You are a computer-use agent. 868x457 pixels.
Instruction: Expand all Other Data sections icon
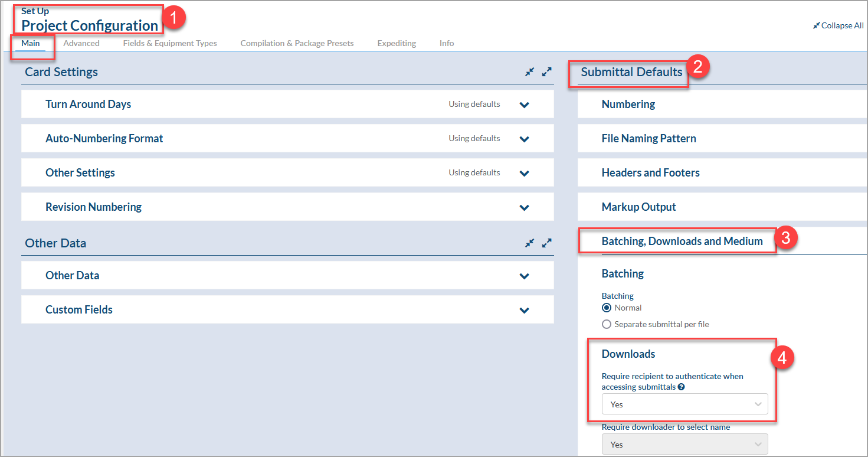click(547, 243)
